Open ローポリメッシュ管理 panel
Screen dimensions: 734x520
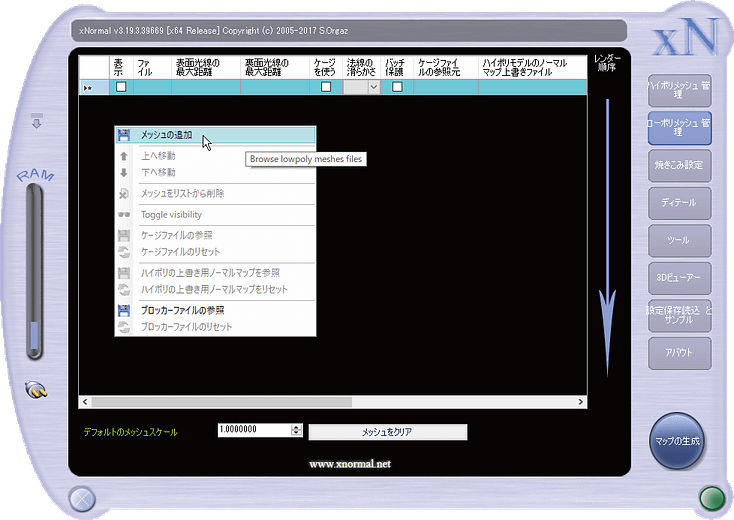(x=679, y=128)
